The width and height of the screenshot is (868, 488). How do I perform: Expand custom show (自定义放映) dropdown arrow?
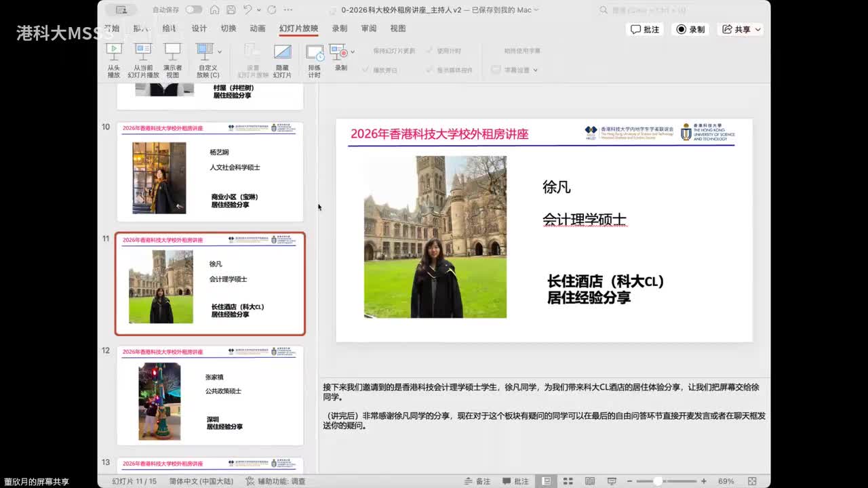click(220, 52)
